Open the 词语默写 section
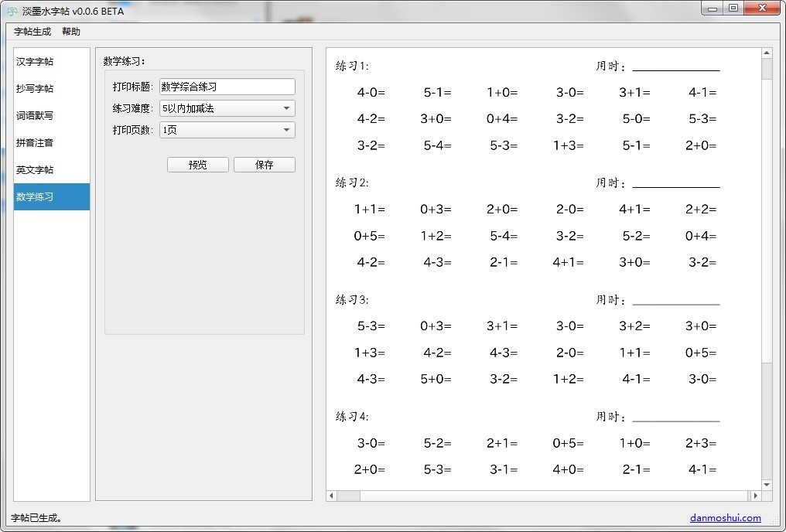Screen dimensions: 786x532 pyautogui.click(x=35, y=115)
